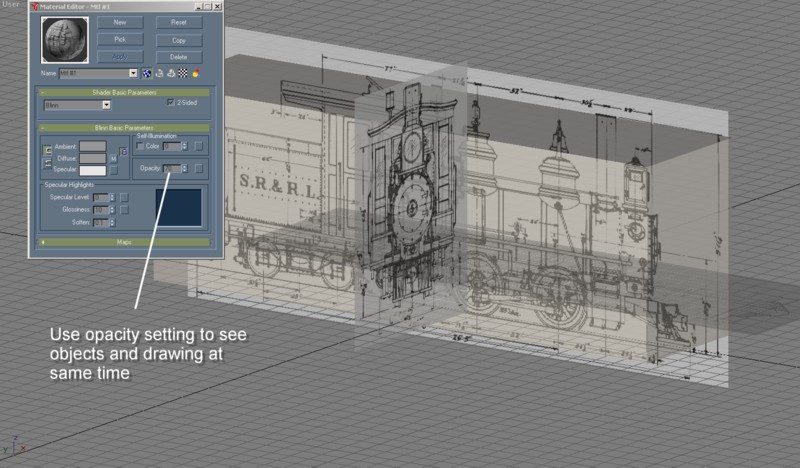Click the put-material icon before the checker
The image size is (800, 468).
click(171, 73)
